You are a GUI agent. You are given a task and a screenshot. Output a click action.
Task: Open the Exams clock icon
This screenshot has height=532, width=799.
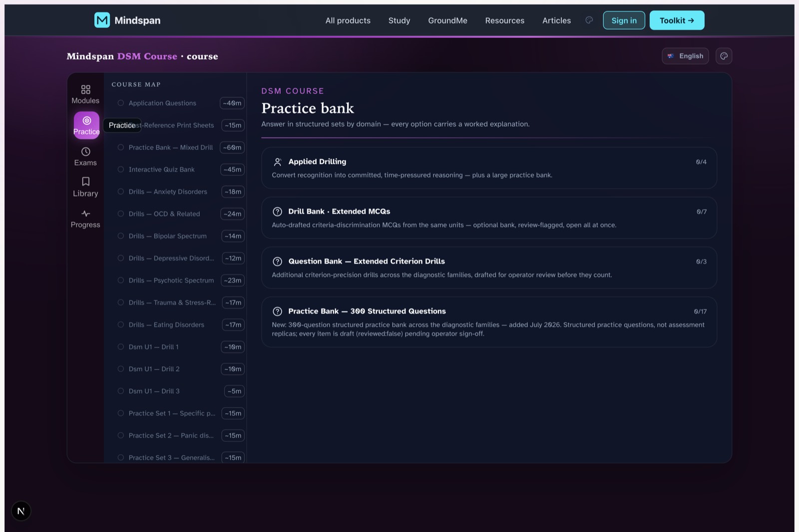click(x=85, y=152)
